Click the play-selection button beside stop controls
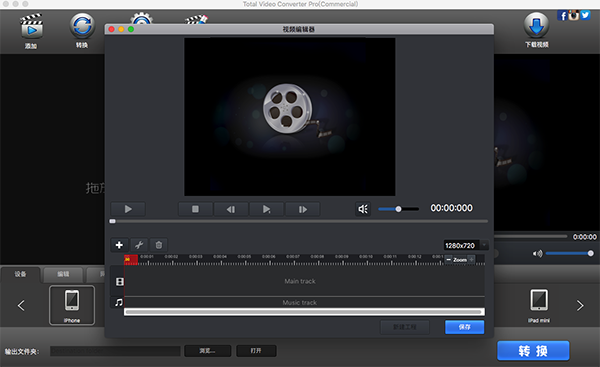The height and width of the screenshot is (367, 600). (266, 209)
